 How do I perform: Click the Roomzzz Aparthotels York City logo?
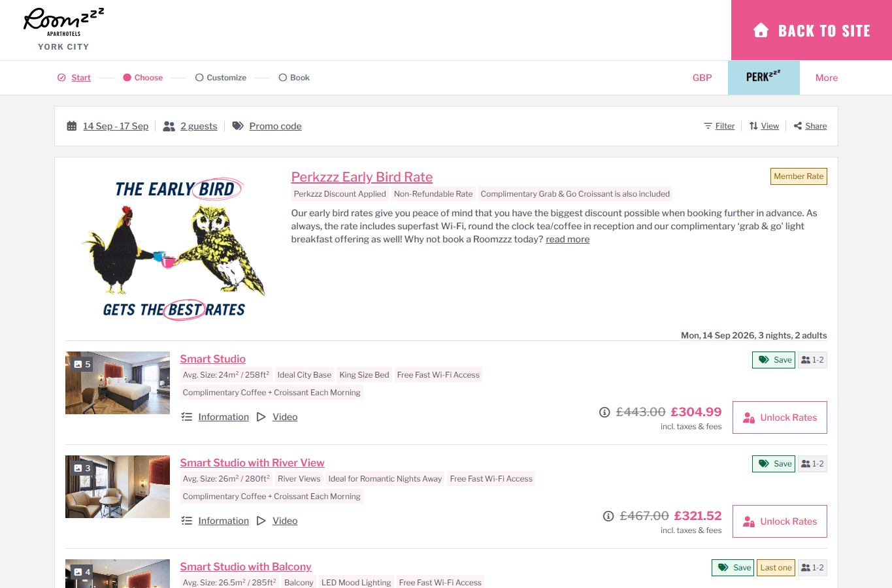click(63, 29)
